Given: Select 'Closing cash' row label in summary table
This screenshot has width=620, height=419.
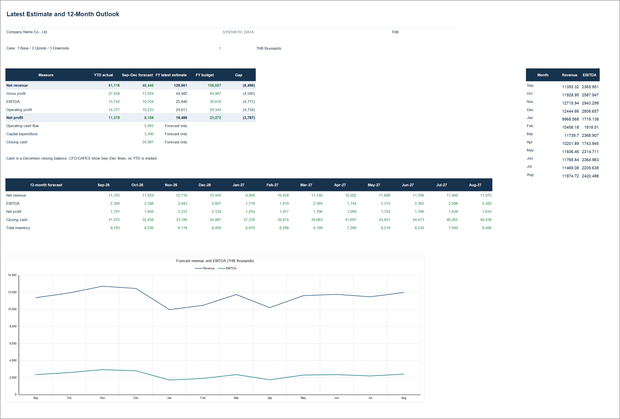Looking at the screenshot, I should [x=17, y=142].
